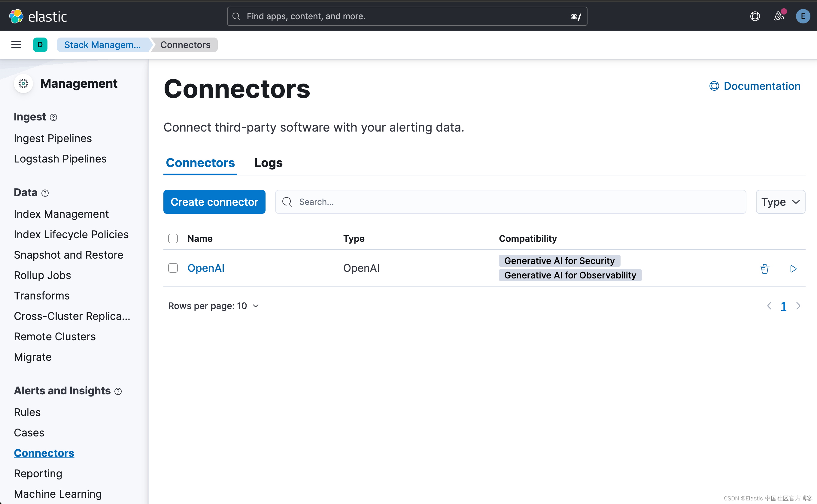Open Cases in the sidebar
The image size is (817, 504).
[x=29, y=433]
